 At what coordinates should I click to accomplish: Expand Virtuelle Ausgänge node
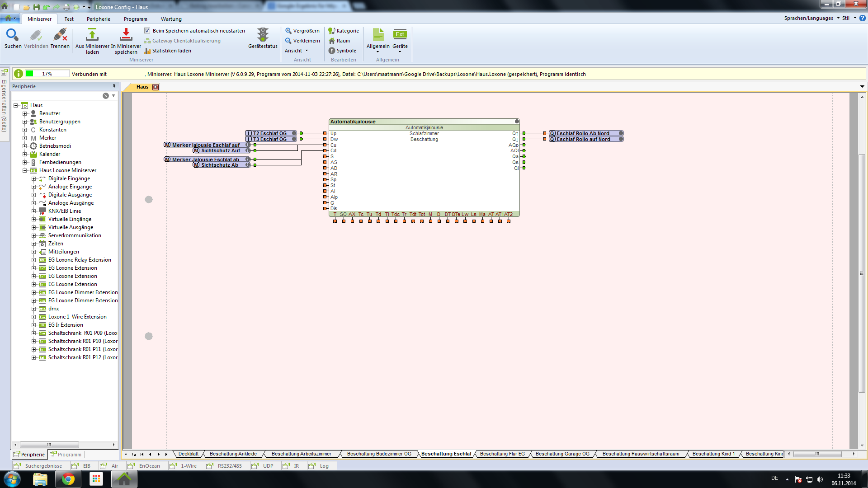pos(34,227)
